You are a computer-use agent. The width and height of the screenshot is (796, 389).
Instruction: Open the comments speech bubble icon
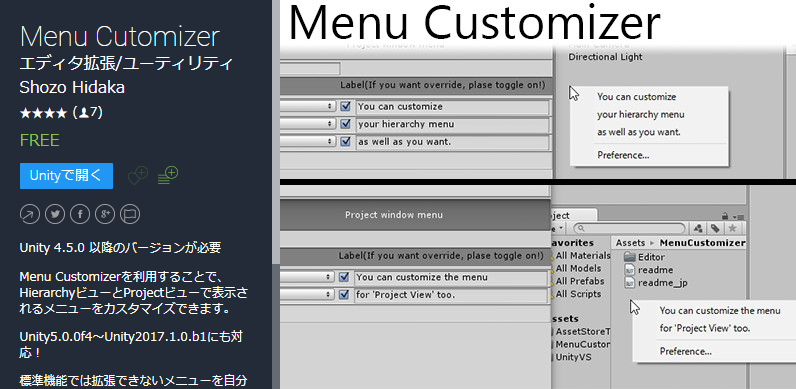pyautogui.click(x=130, y=214)
